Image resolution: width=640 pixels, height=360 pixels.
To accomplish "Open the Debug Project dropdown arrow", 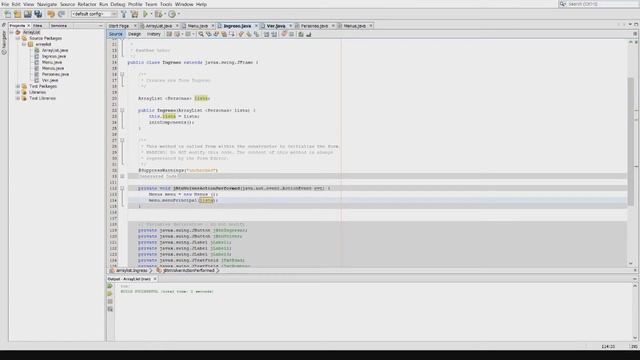I will coord(164,14).
